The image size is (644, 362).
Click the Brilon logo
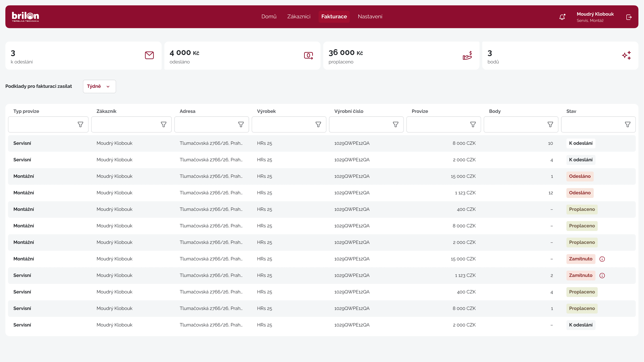coord(25,16)
